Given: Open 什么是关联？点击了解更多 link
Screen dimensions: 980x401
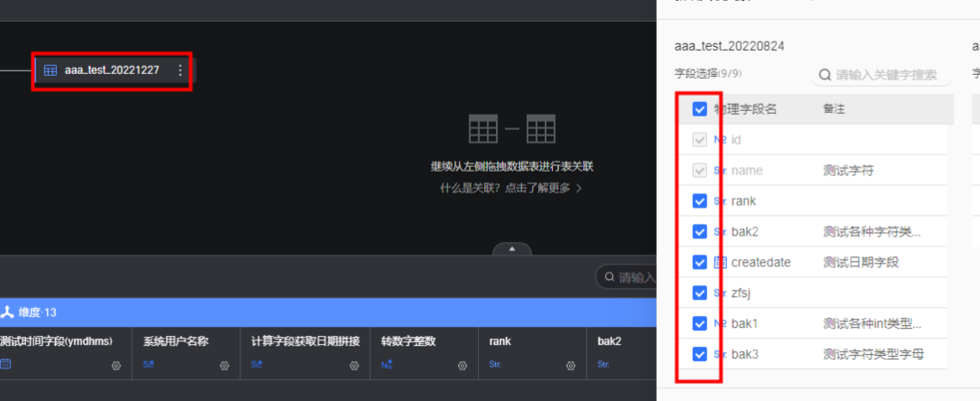Looking at the screenshot, I should tap(506, 188).
